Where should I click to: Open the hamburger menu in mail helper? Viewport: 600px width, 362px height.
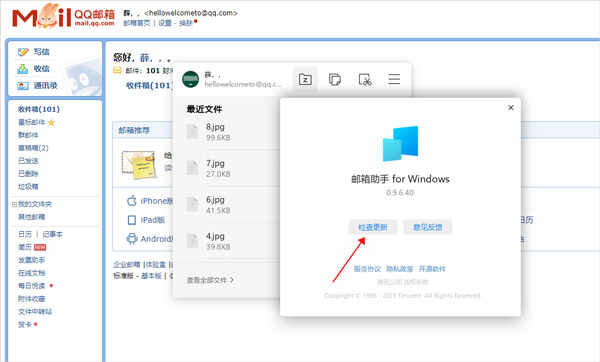tap(394, 79)
